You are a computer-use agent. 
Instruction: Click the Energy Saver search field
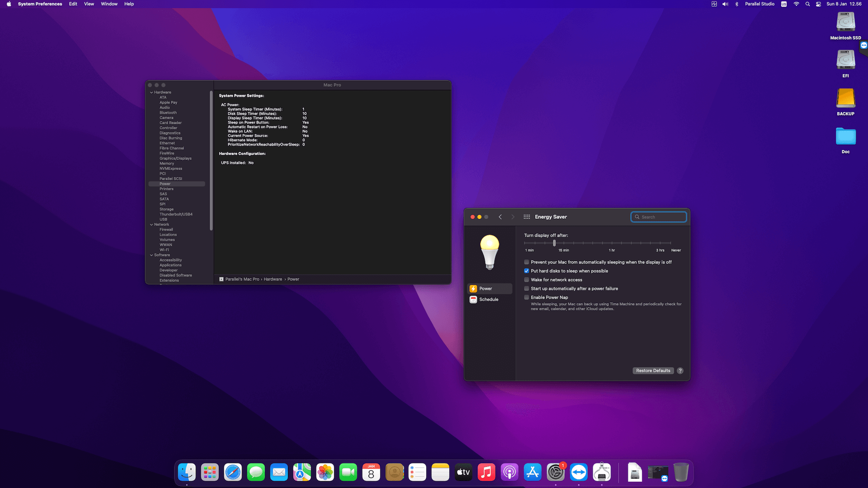(x=659, y=217)
